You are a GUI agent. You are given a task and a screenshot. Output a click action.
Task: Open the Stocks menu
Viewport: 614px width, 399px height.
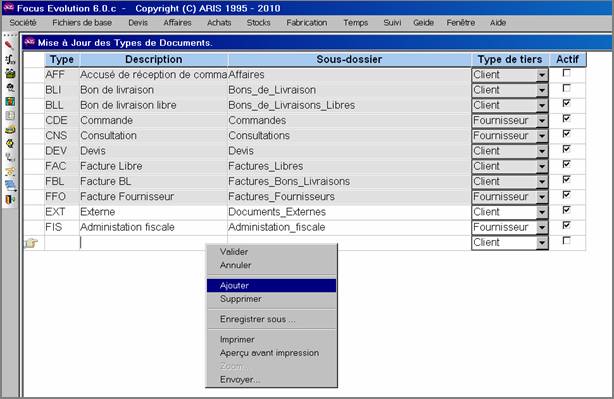pyautogui.click(x=258, y=23)
